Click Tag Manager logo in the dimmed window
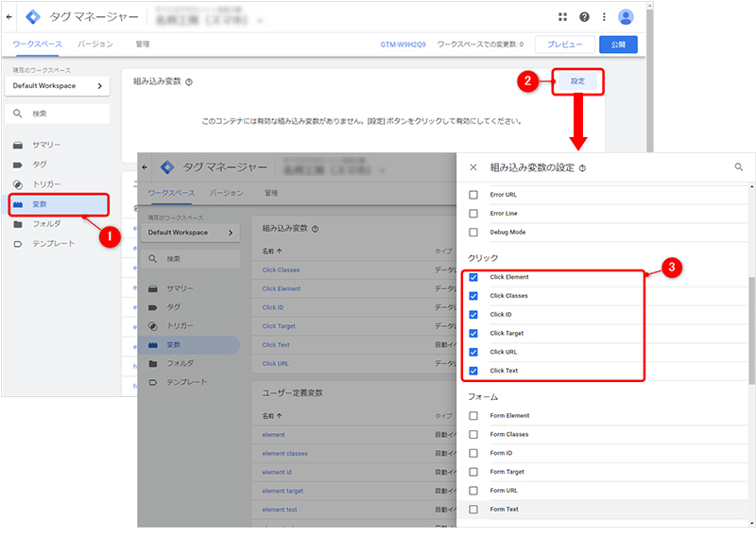The image size is (756, 539). (x=167, y=167)
